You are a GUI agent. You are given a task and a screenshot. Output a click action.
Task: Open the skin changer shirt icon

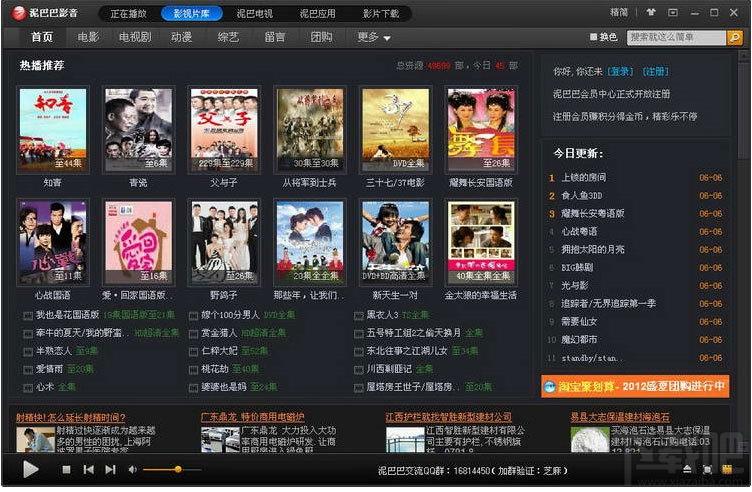point(651,12)
